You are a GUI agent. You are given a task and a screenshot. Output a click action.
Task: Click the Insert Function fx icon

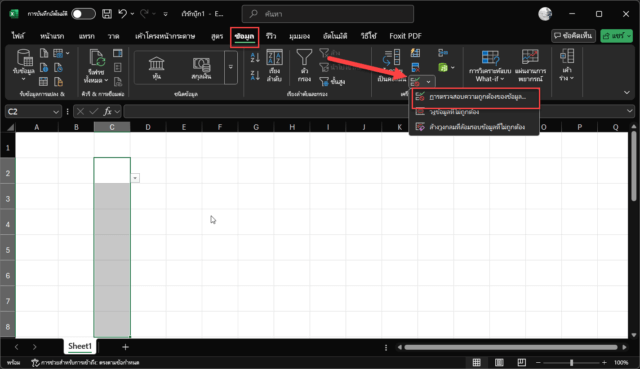point(108,111)
